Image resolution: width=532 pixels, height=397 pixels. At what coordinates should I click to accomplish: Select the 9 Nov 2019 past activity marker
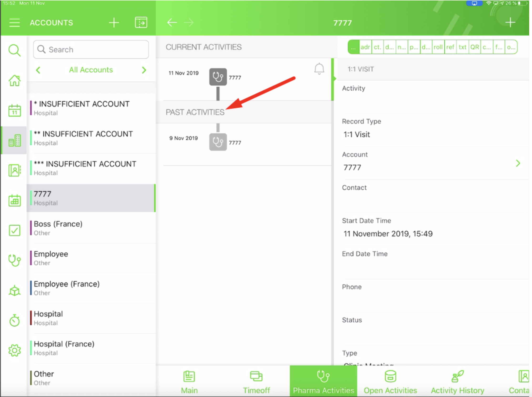218,142
